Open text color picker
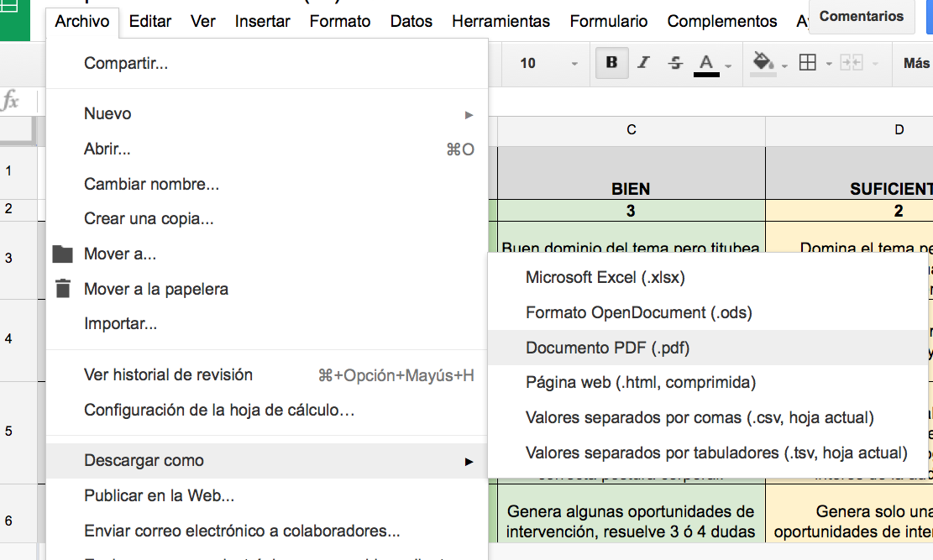933x560 pixels. tap(706, 65)
